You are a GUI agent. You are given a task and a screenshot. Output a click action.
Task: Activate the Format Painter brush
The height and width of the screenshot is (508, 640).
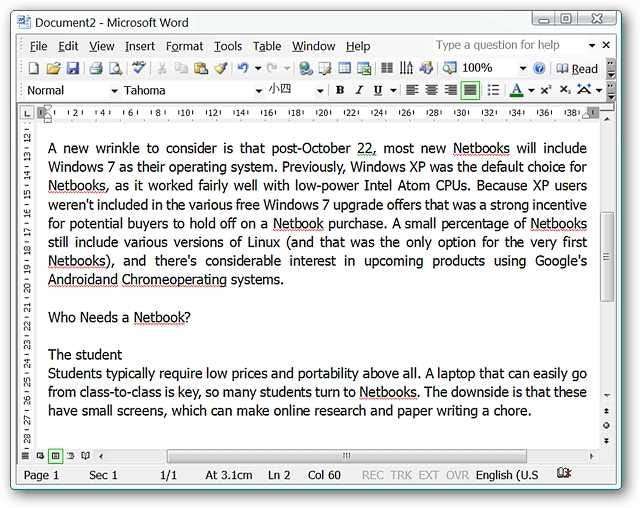(221, 68)
